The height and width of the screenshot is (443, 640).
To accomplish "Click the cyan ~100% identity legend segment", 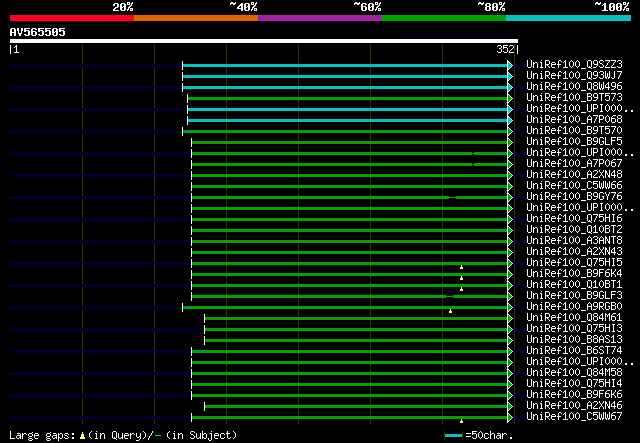I will [567, 17].
